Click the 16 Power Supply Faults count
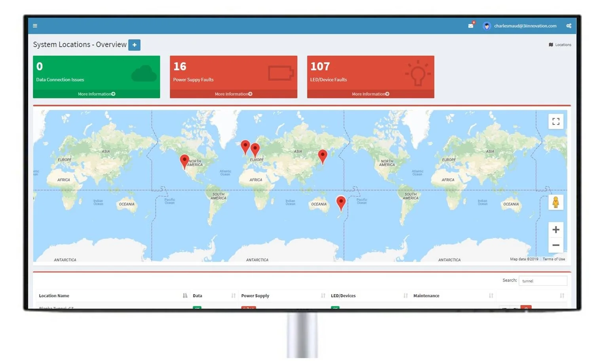The width and height of the screenshot is (605, 364). pyautogui.click(x=180, y=66)
